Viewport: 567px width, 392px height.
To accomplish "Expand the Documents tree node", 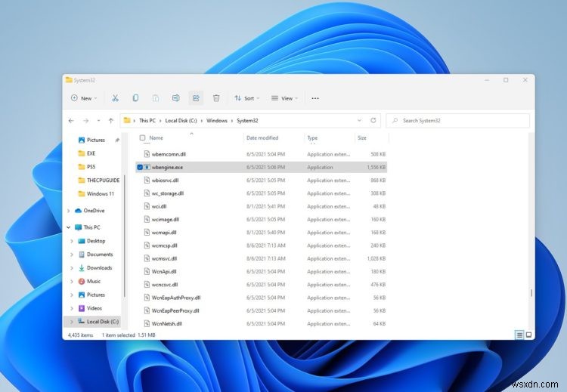I will tap(72, 255).
